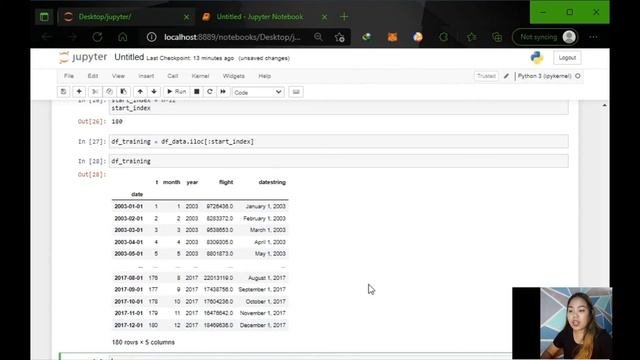Open the command palette keyboard icon
640x360 pixels.
pyautogui.click(x=296, y=92)
